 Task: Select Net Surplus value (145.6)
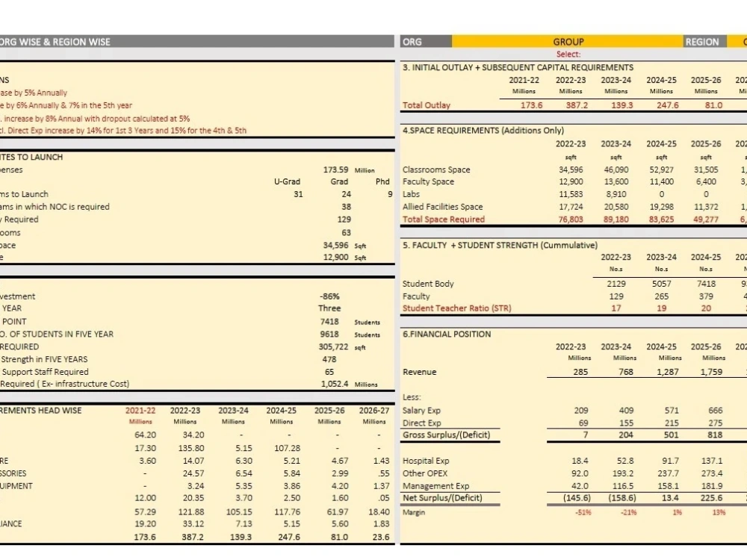pyautogui.click(x=577, y=498)
